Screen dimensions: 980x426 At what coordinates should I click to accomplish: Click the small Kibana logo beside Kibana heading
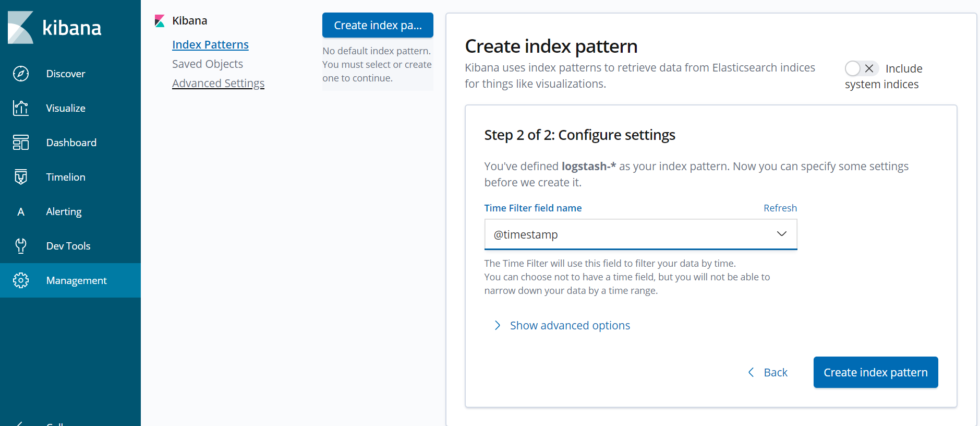160,21
